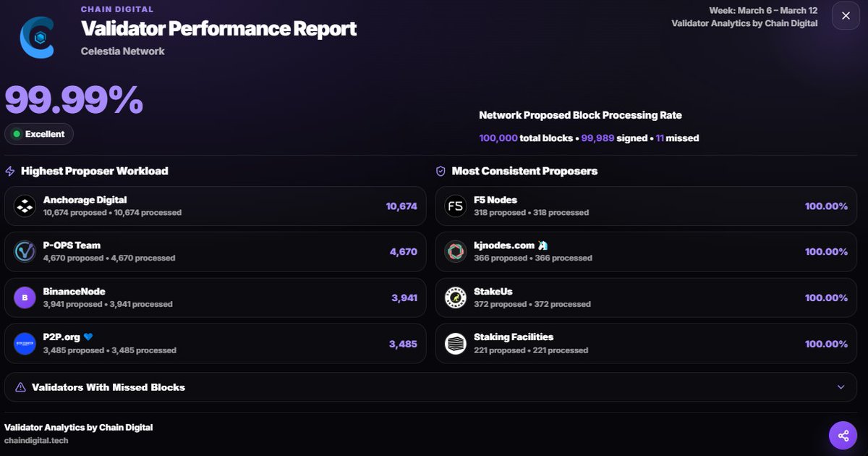
Task: Click the CHAIN DIGITAL header label
Action: coord(117,9)
